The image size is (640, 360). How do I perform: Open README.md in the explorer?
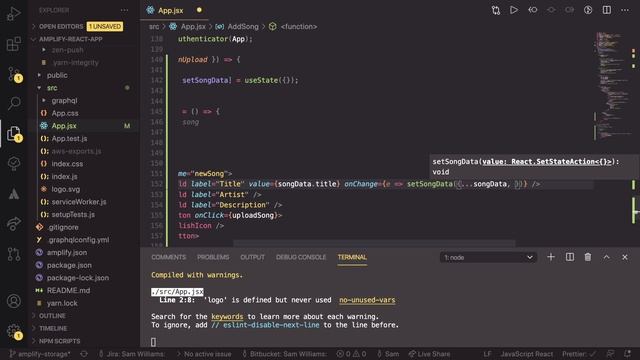coord(68,291)
